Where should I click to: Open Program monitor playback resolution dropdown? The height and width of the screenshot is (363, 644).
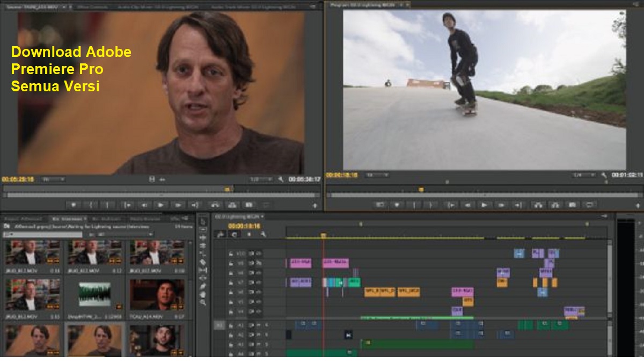coord(584,175)
